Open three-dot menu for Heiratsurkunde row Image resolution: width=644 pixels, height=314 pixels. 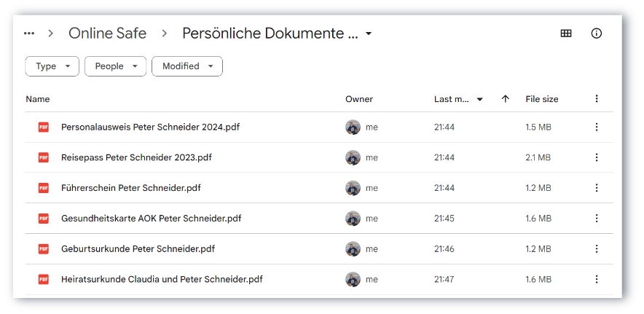coord(597,279)
